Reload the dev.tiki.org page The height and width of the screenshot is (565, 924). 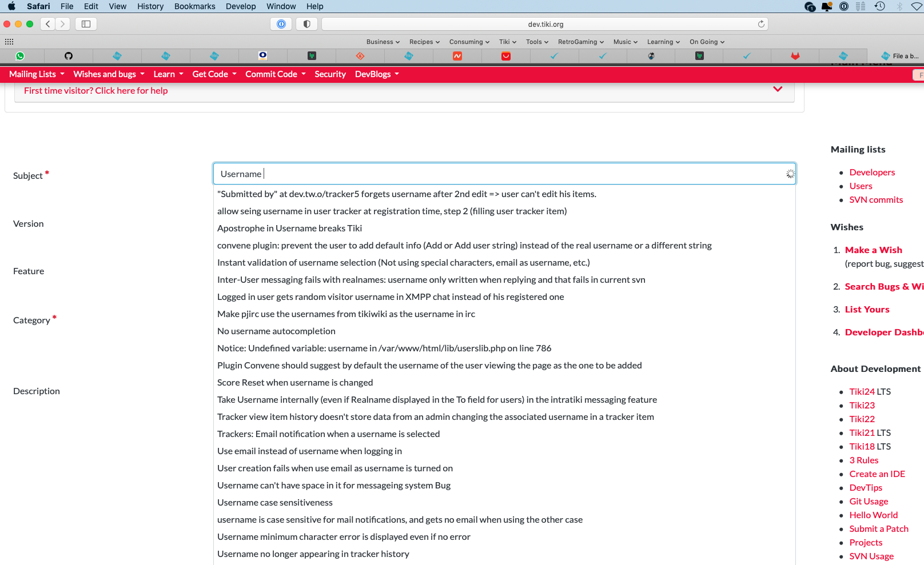(761, 24)
